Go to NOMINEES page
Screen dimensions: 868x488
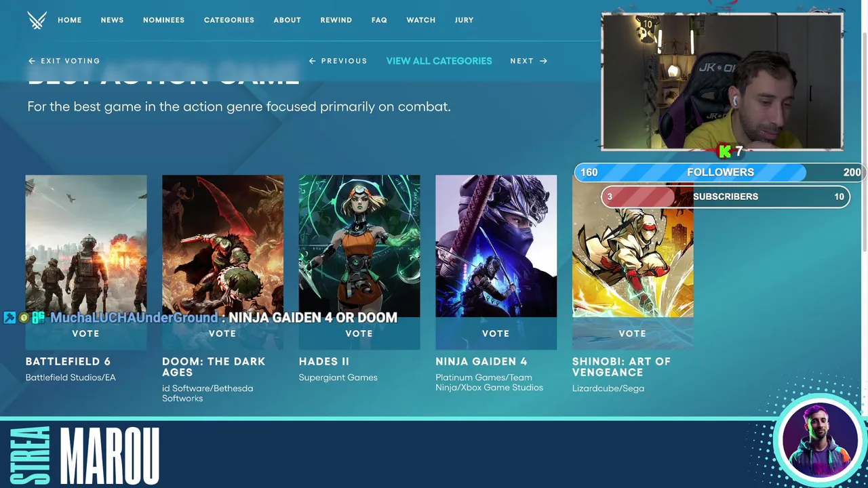164,20
